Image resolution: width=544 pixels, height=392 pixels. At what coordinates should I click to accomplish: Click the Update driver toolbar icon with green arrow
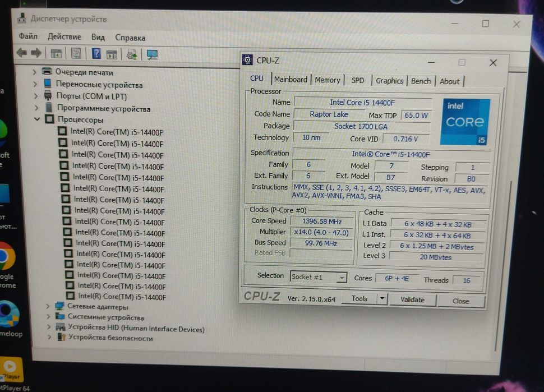(x=132, y=54)
